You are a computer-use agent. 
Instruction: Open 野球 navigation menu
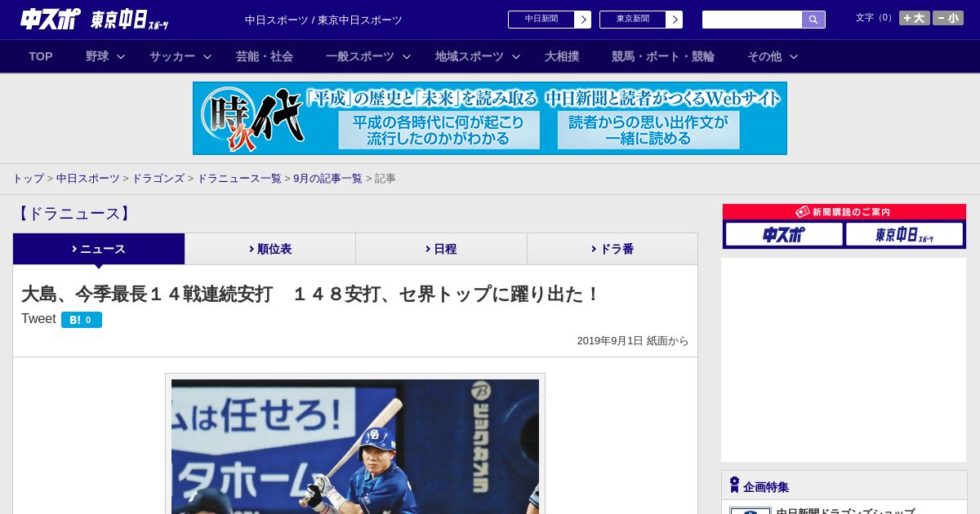(x=97, y=56)
